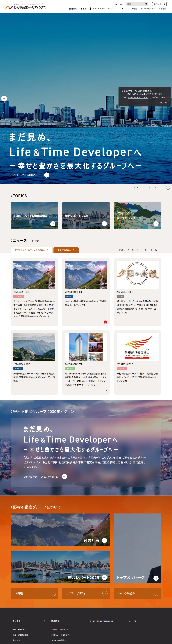Click arrow icon on DXへの取組み button
This screenshot has height=644, width=172.
tap(156, 593)
